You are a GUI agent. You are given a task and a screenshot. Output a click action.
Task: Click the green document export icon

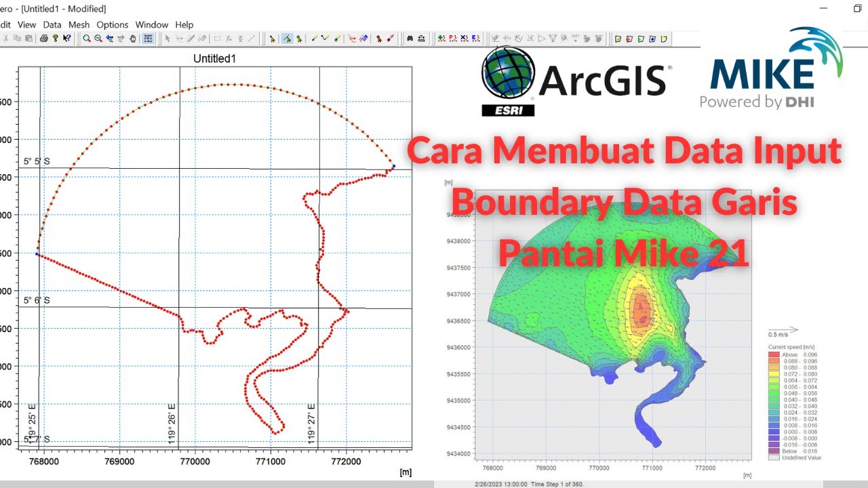[641, 39]
